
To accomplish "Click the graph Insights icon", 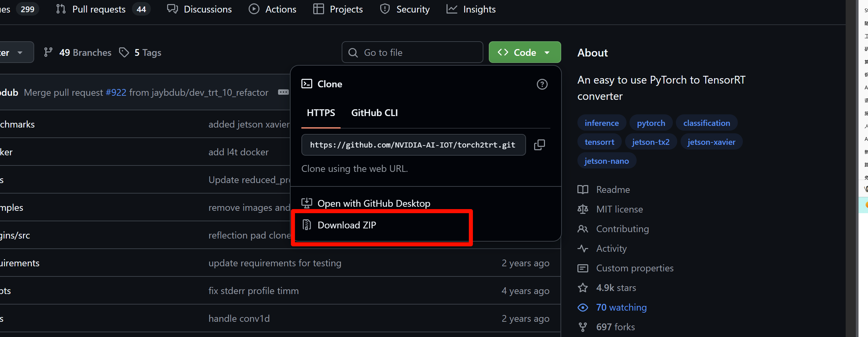I will point(452,9).
